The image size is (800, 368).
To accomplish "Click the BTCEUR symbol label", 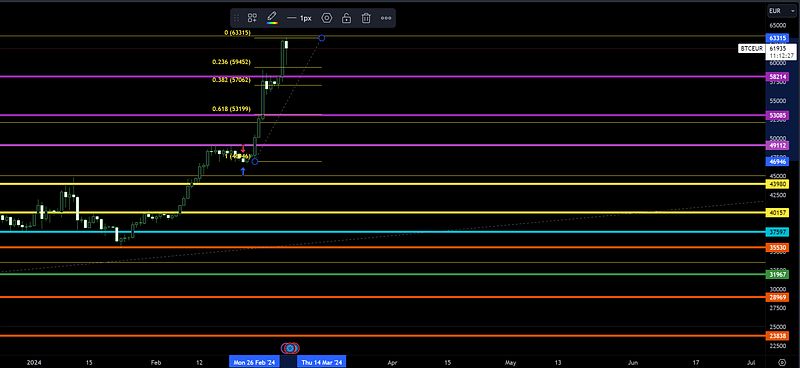I will (752, 48).
